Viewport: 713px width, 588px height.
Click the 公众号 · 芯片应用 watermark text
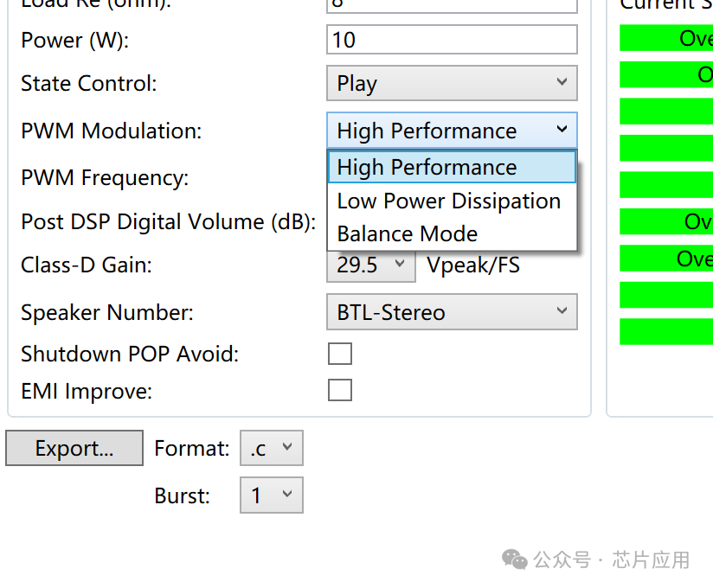[612, 560]
